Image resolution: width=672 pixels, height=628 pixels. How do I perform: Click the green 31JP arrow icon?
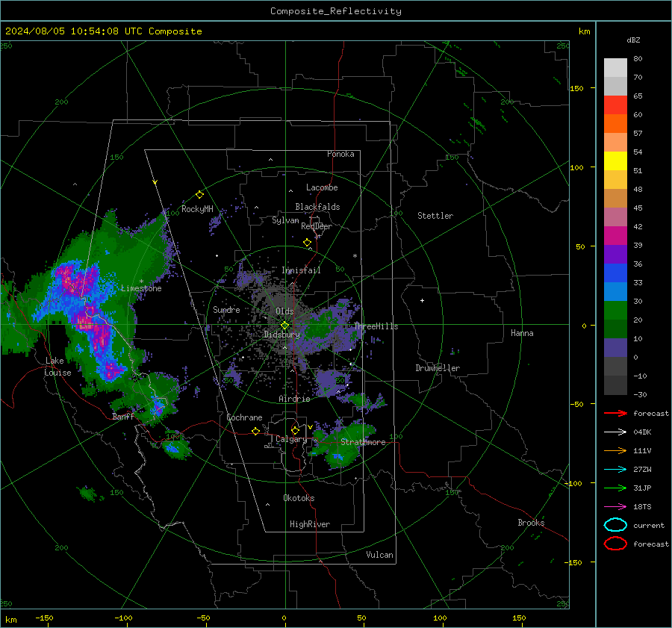[x=615, y=488]
